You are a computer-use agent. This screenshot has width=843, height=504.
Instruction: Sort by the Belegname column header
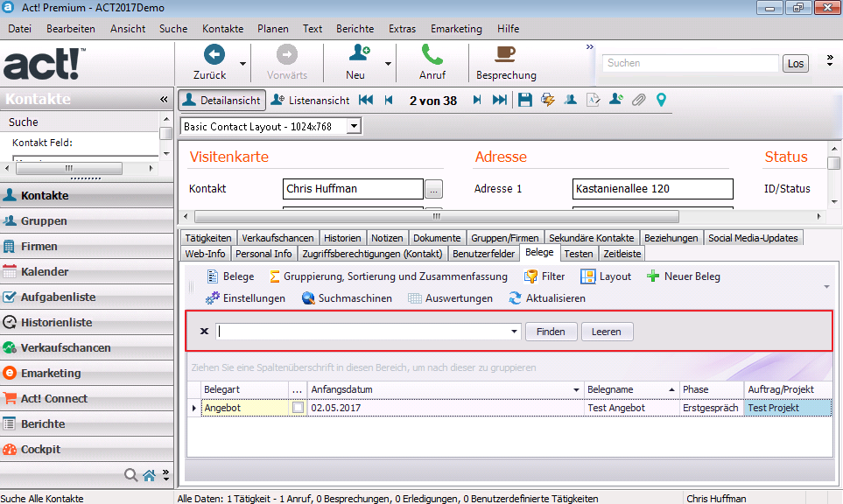pos(631,389)
